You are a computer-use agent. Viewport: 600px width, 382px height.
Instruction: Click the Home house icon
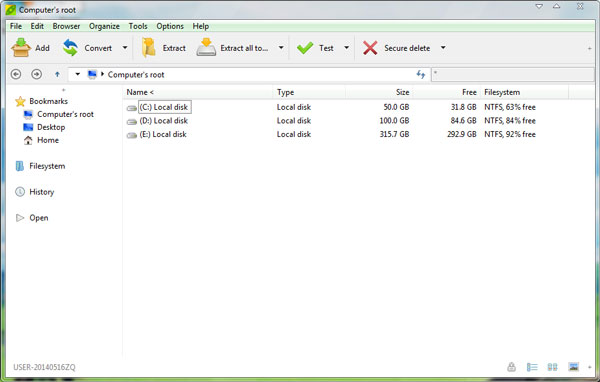coord(28,140)
